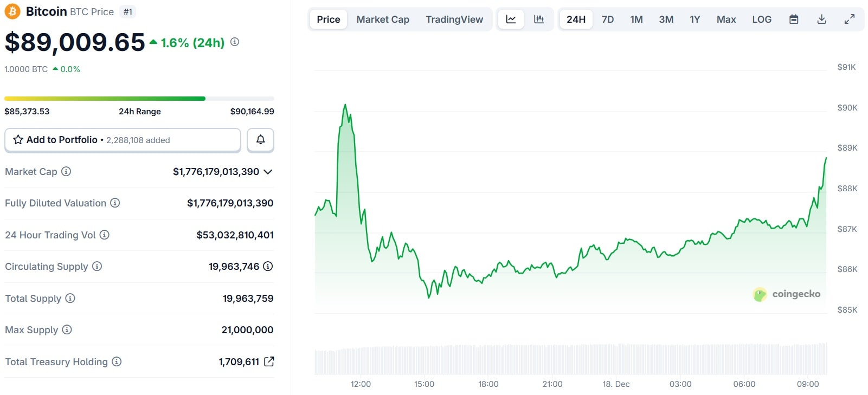Select the 7D time range
The image size is (868, 395).
click(608, 20)
